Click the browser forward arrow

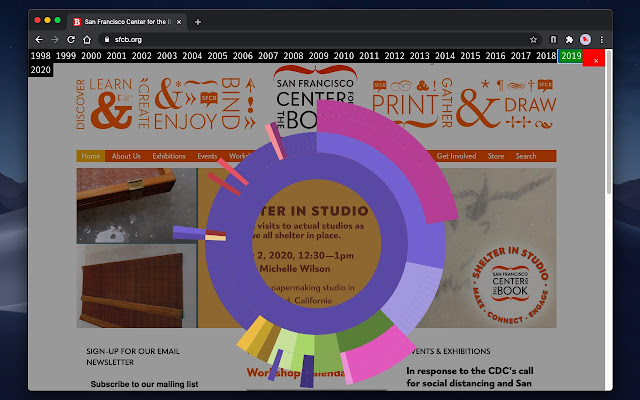click(55, 39)
